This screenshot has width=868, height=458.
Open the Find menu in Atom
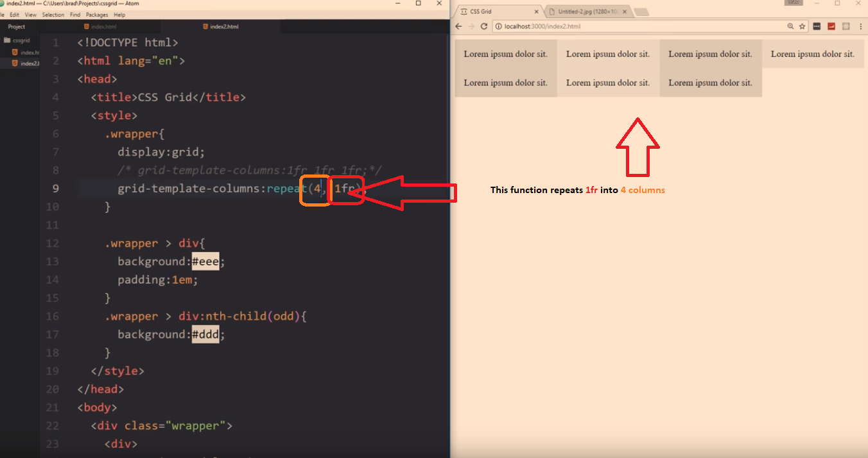coord(75,14)
